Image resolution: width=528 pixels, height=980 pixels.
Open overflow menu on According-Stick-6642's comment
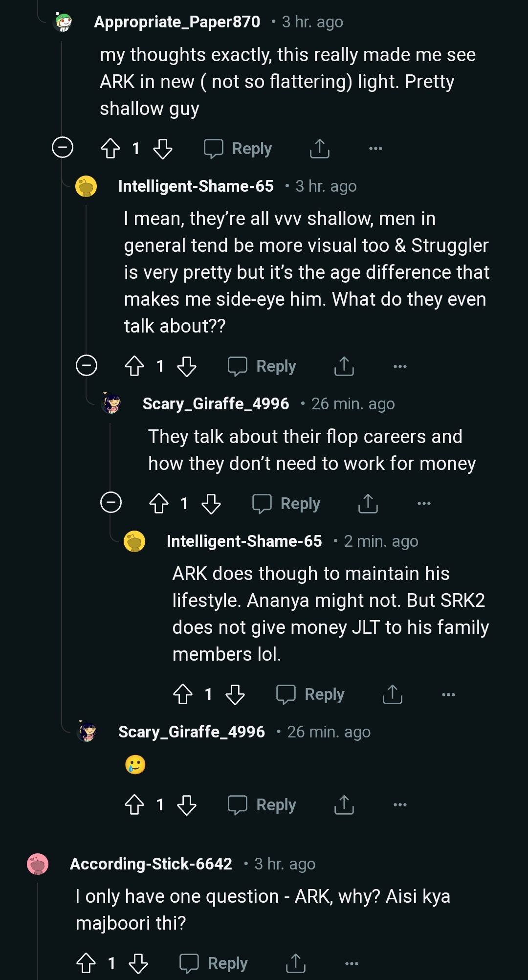[352, 963]
